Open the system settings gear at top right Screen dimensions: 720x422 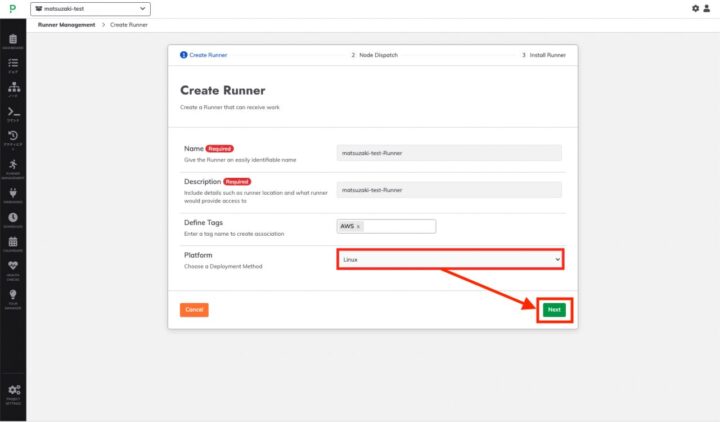click(696, 8)
